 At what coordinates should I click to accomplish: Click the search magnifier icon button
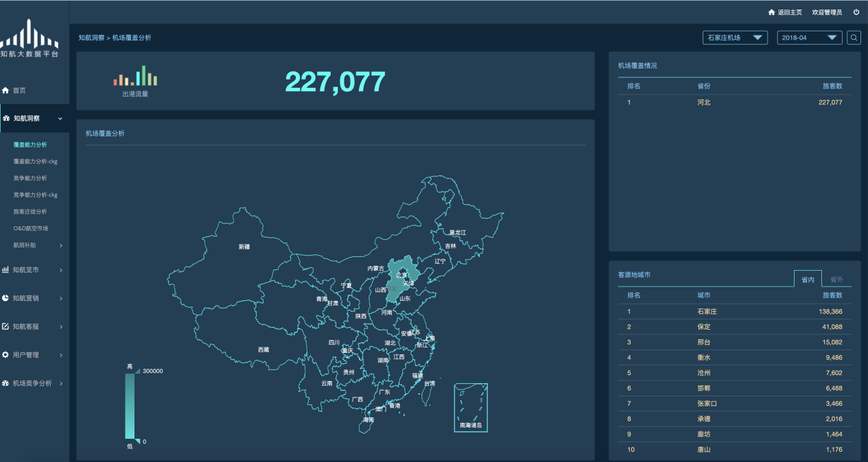coord(854,38)
